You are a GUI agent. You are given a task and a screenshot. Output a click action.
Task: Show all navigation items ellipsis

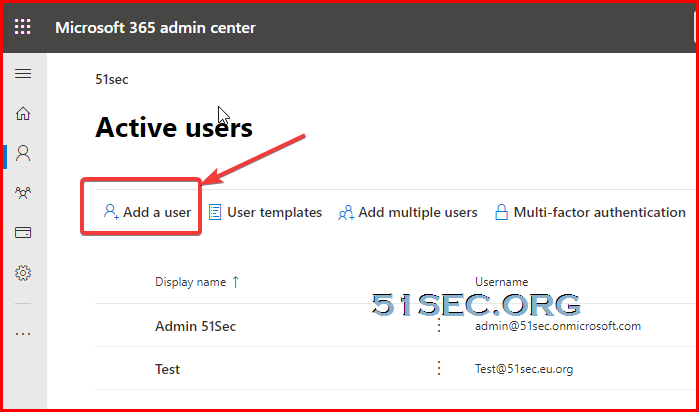23,334
